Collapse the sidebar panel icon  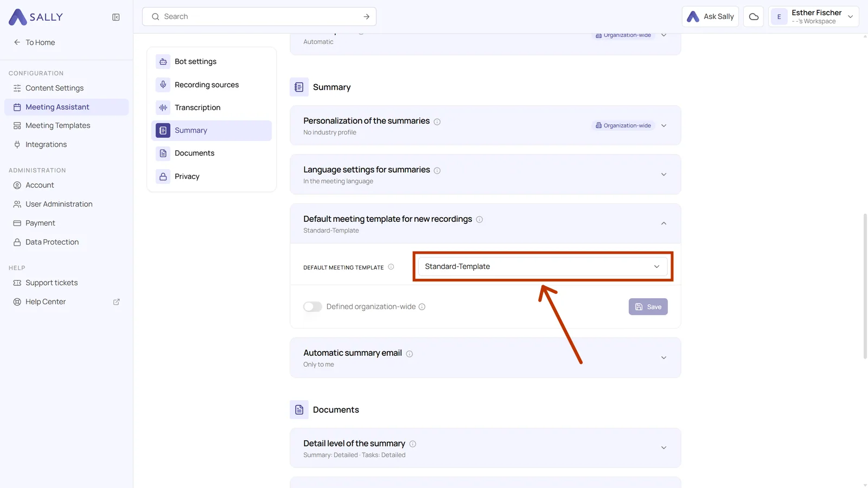click(116, 17)
